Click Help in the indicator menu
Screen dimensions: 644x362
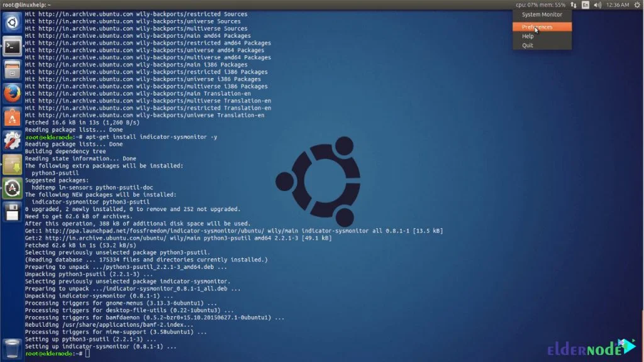[528, 36]
